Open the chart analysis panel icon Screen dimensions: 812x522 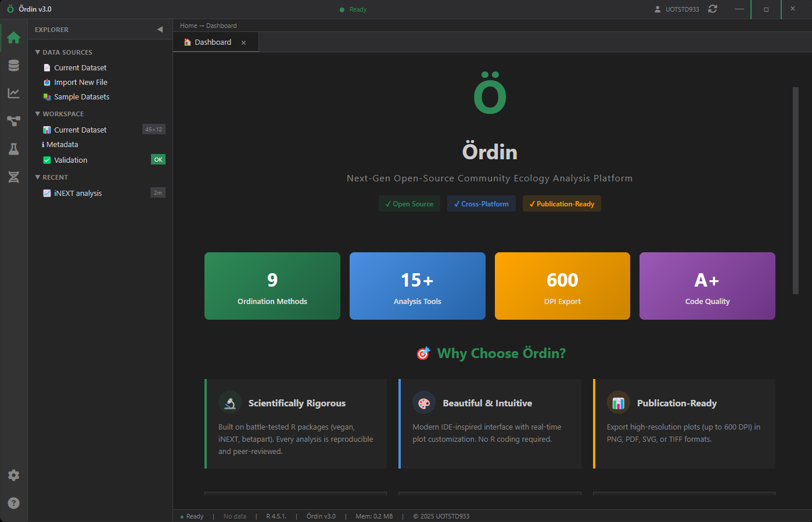click(13, 93)
